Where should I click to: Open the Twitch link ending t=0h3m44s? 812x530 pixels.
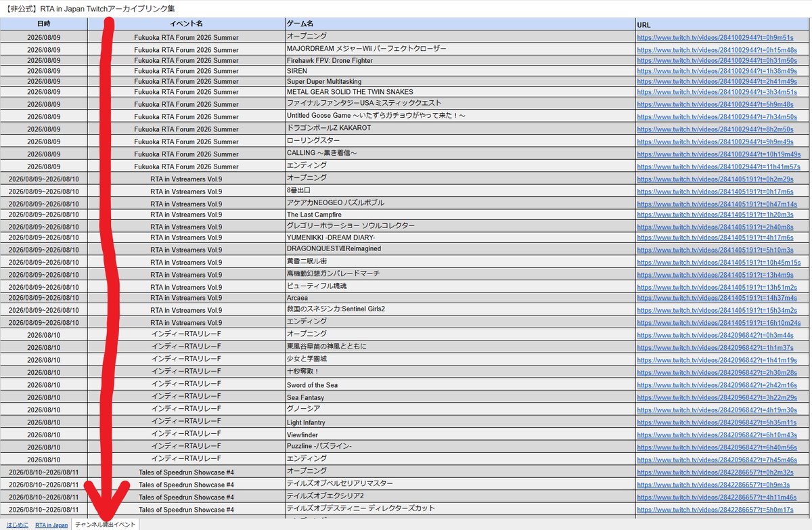coord(715,335)
